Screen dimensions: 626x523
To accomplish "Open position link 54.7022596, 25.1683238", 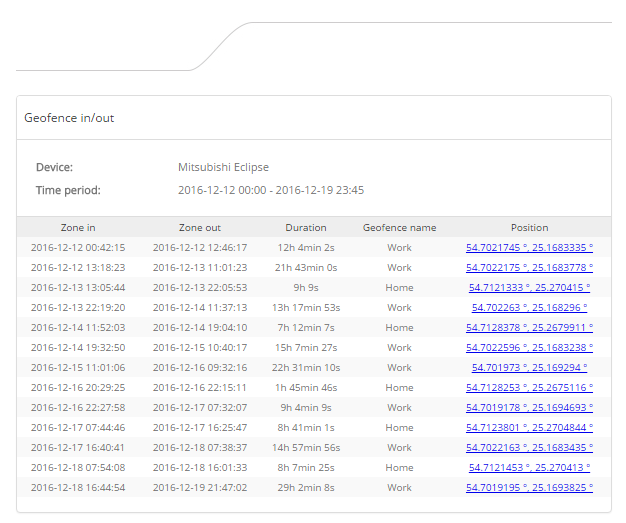I will click(x=529, y=347).
